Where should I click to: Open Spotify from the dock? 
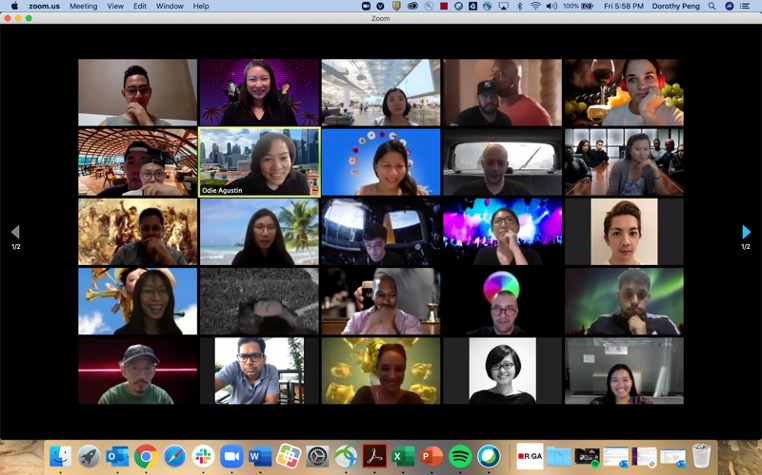tap(460, 456)
